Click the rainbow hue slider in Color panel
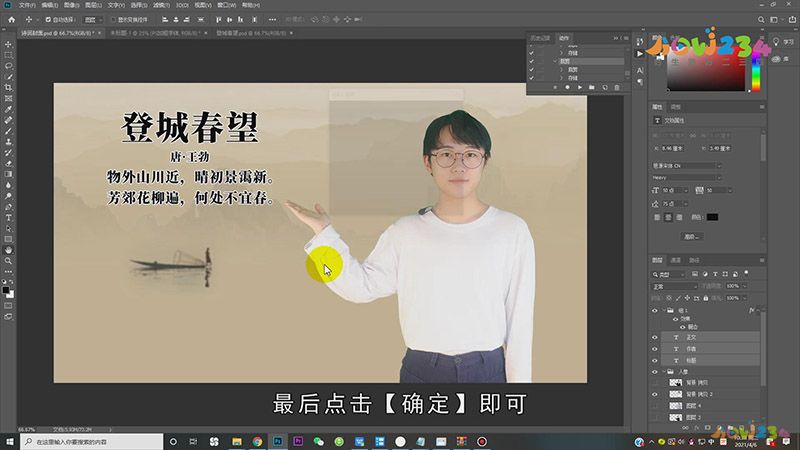This screenshot has height=450, width=800. [756, 71]
